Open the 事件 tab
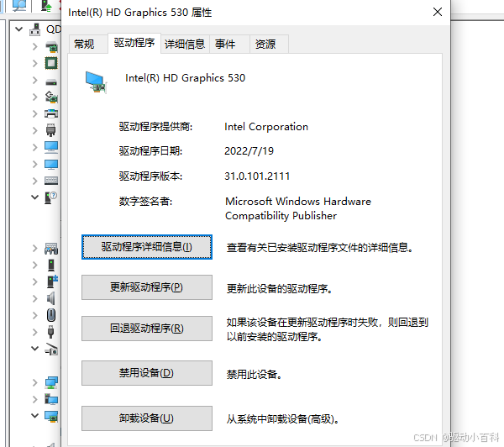Image resolution: width=504 pixels, height=447 pixels. (x=229, y=44)
